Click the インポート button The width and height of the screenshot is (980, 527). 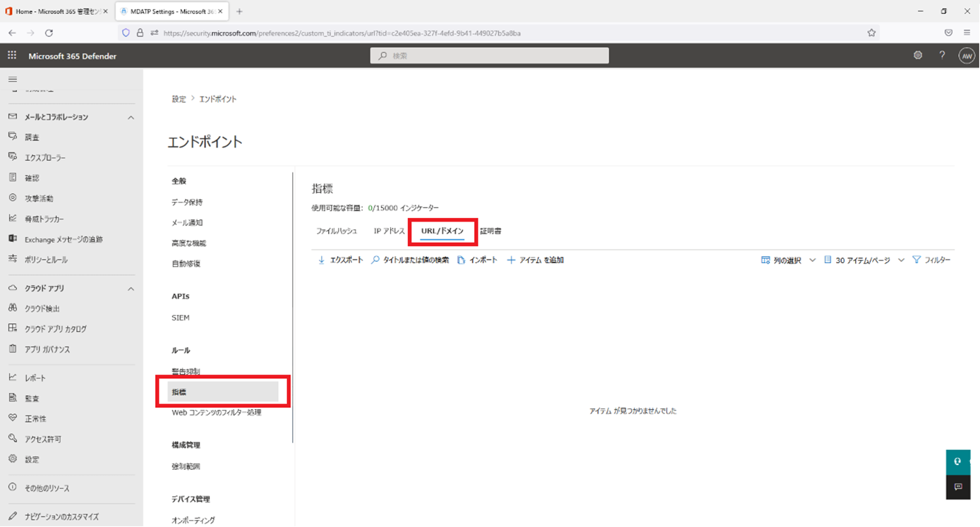[x=477, y=260]
